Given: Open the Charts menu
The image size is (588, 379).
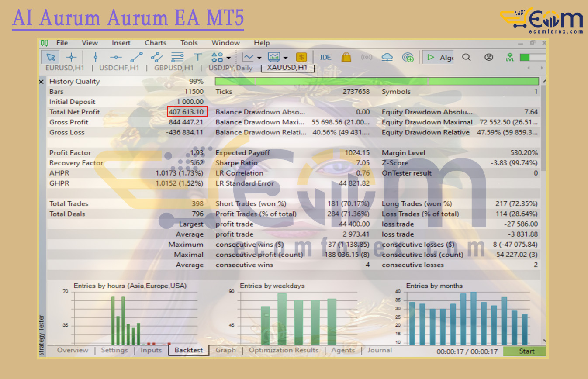Looking at the screenshot, I should pyautogui.click(x=155, y=43).
